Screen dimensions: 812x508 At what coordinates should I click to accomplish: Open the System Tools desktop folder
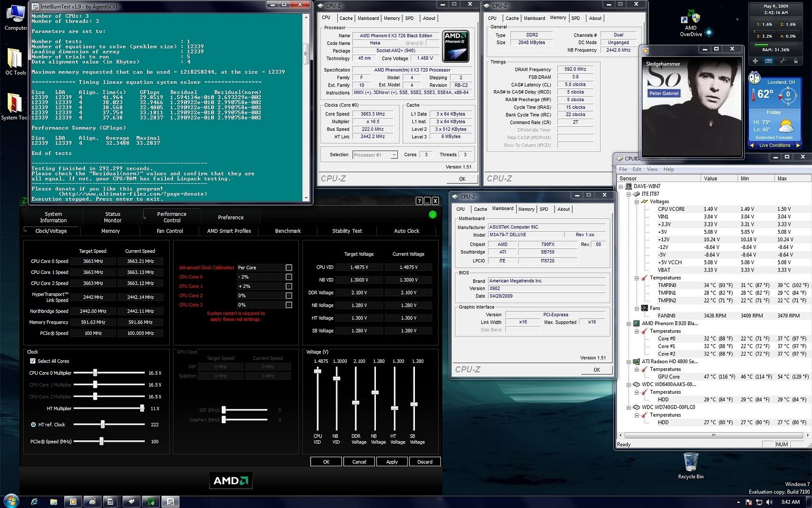click(15, 106)
